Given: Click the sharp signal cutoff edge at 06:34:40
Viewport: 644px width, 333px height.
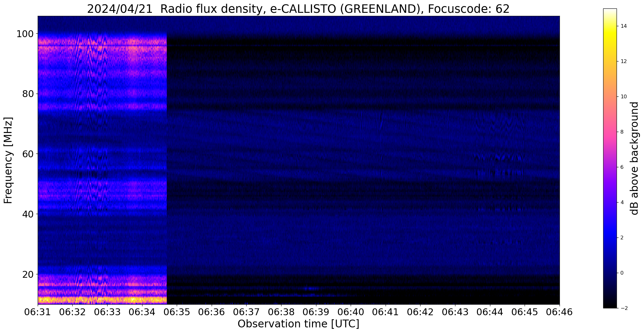Looking at the screenshot, I should (x=167, y=160).
